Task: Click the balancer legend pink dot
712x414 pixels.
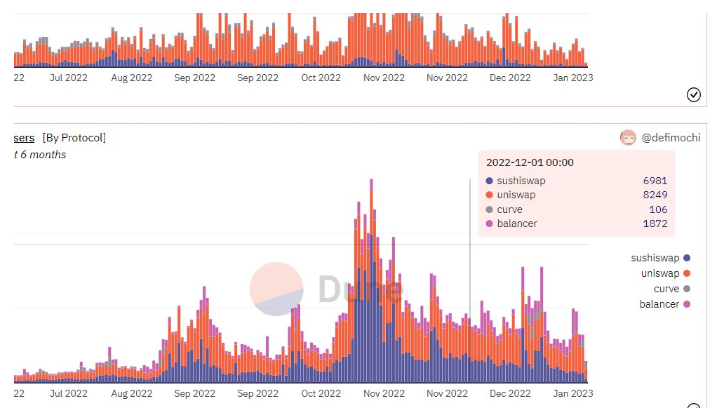Action: (687, 304)
